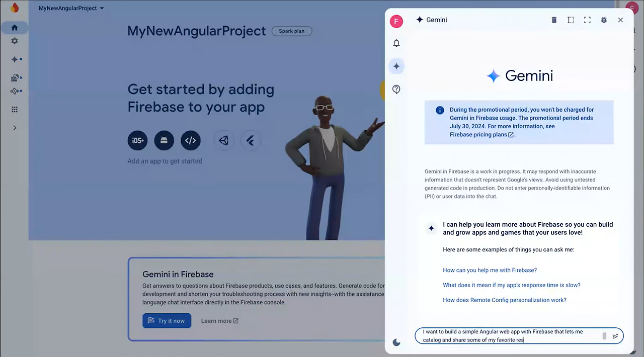Ask about slow app response time

pos(511,285)
